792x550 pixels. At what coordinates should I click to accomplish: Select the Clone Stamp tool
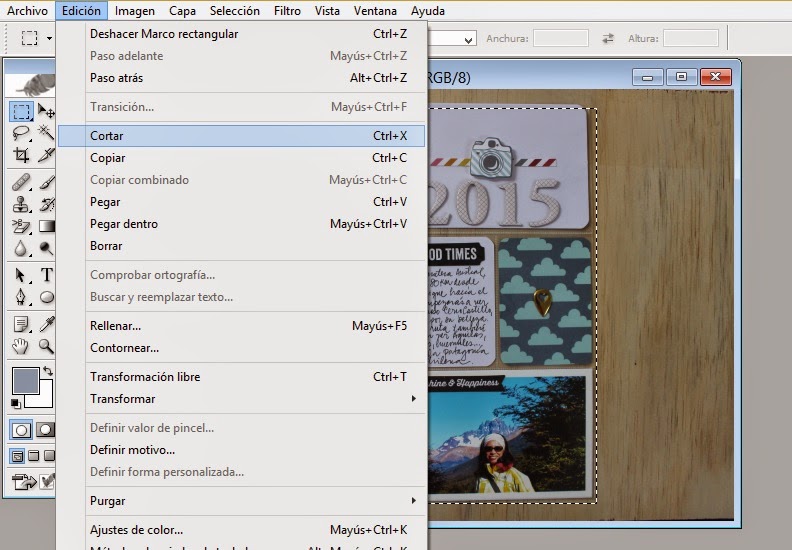pyautogui.click(x=21, y=204)
